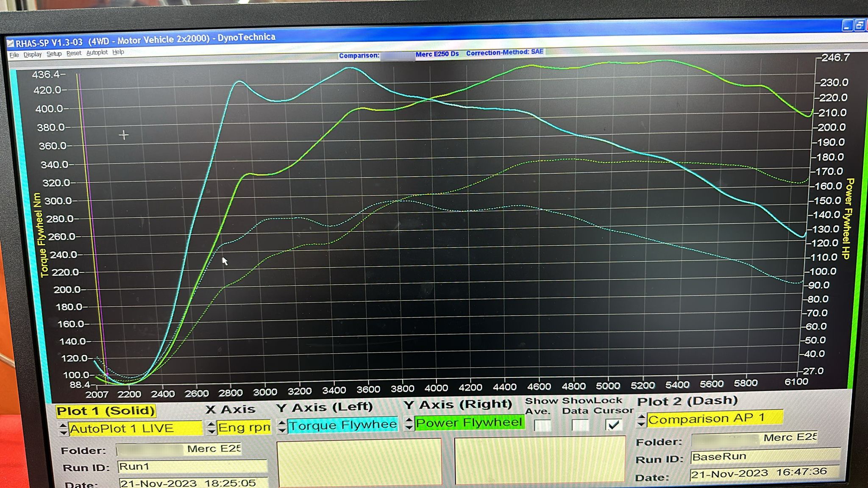Screen dimensions: 868x488
Task: Click down arrow beside Torque Flywheel selector
Action: pos(282,430)
